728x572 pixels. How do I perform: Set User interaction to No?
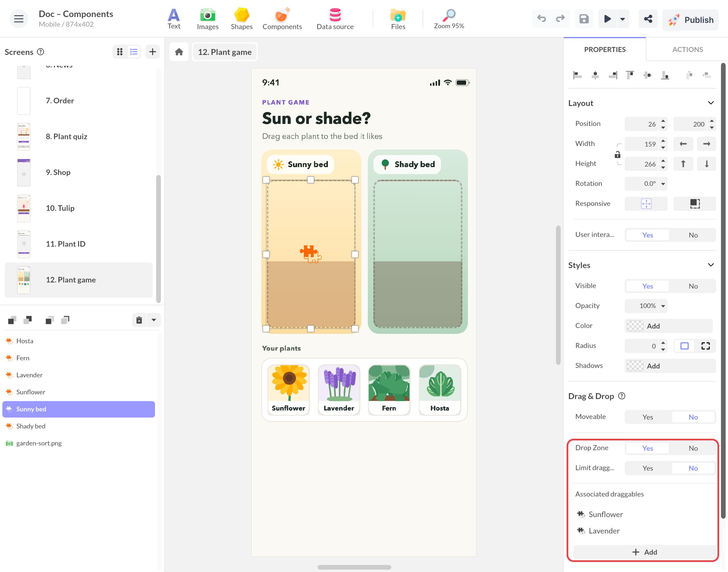click(693, 235)
